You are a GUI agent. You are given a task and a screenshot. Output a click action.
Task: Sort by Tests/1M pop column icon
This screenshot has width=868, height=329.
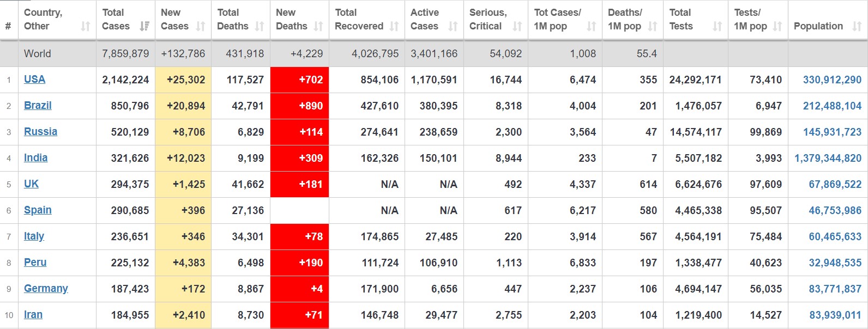(777, 26)
